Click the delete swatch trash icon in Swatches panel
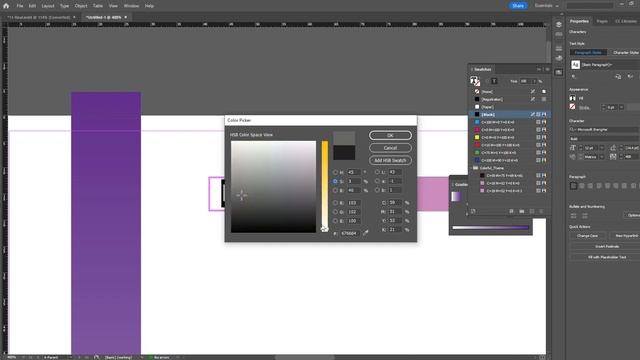Screen dimensions: 640x360 pos(541,211)
